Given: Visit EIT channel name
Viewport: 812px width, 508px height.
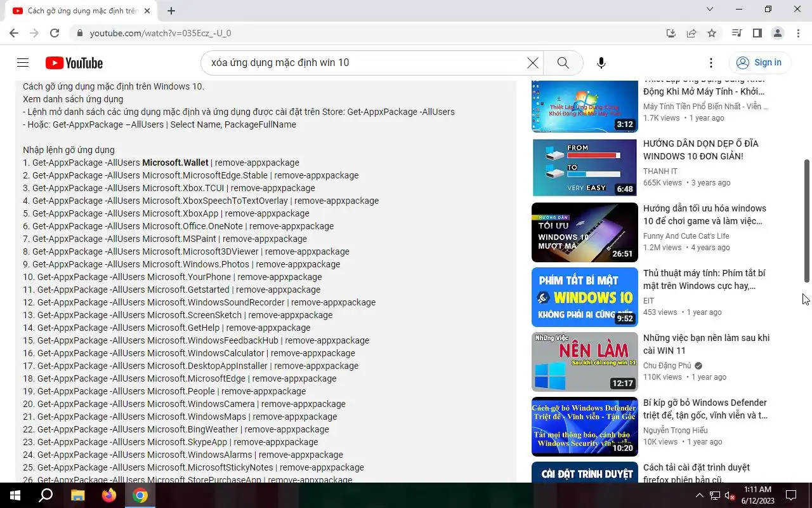Looking at the screenshot, I should tap(648, 300).
